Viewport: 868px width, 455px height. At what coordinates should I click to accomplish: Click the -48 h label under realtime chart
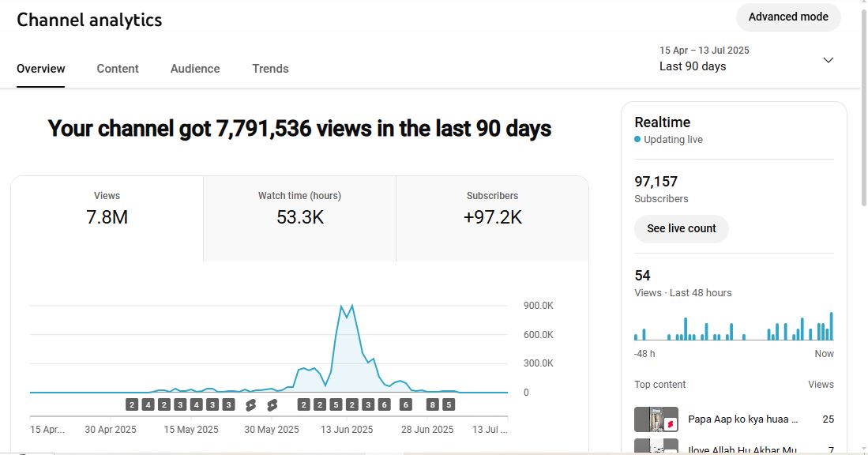pyautogui.click(x=644, y=354)
